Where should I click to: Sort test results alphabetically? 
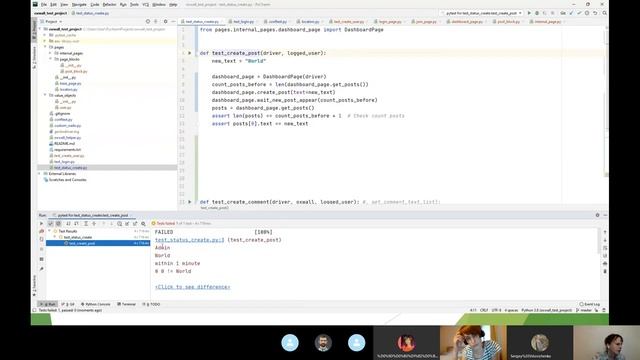pyautogui.click(x=68, y=224)
